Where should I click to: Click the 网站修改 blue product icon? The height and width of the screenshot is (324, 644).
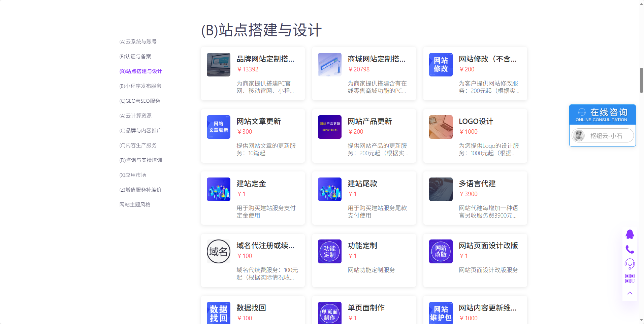point(441,65)
